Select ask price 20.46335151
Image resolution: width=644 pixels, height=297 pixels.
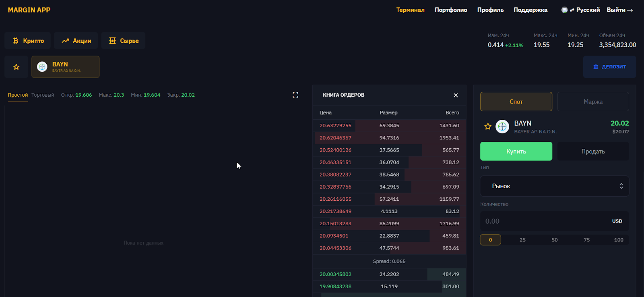[x=335, y=162]
